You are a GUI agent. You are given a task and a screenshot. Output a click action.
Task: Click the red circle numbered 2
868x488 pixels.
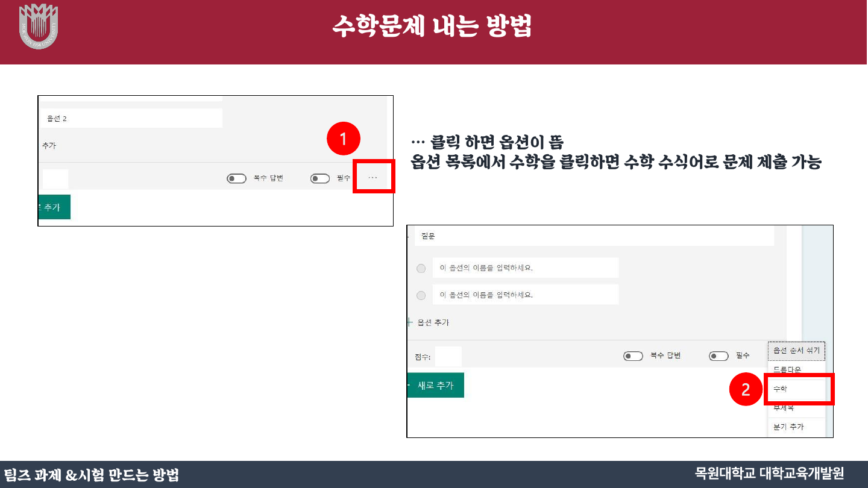746,390
